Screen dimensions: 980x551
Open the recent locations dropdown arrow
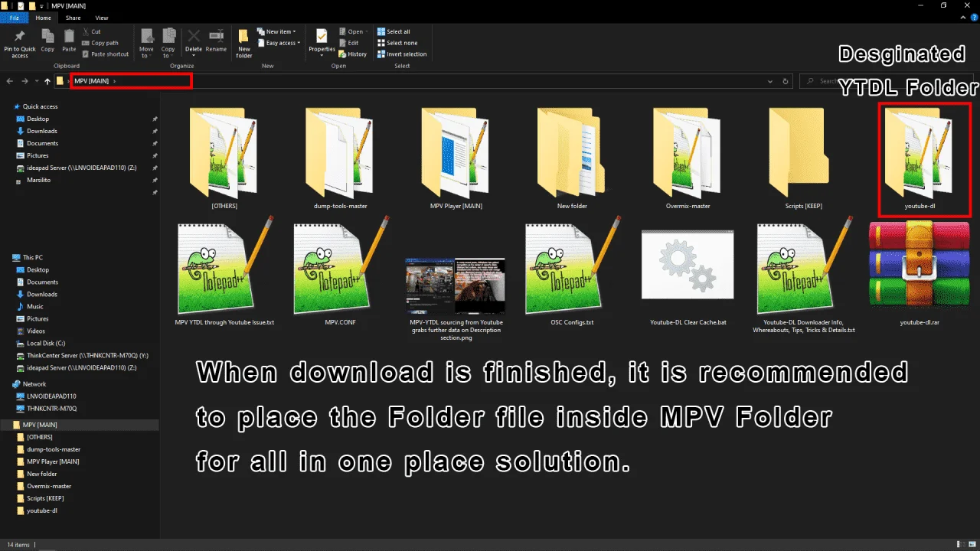click(x=36, y=81)
